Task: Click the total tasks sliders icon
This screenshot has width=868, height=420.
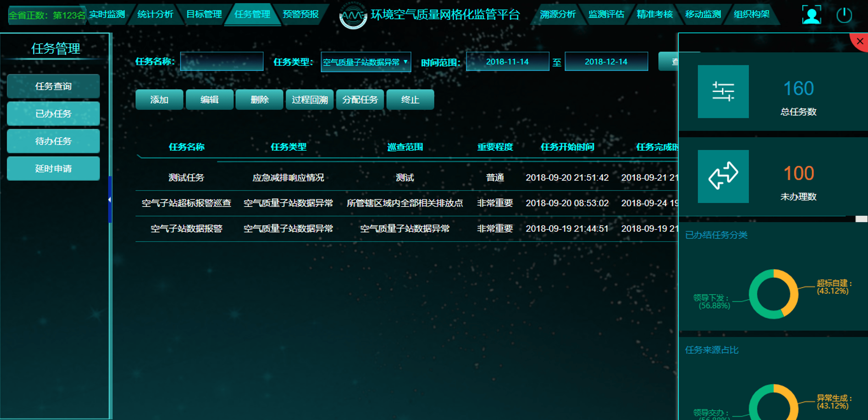Action: pos(723,91)
